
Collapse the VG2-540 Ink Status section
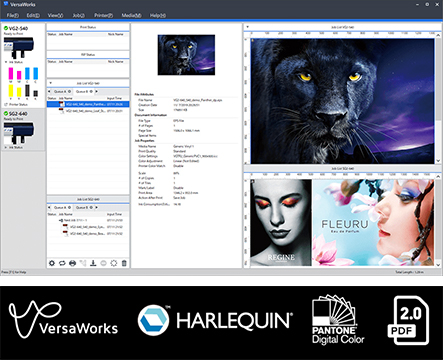coord(6,62)
